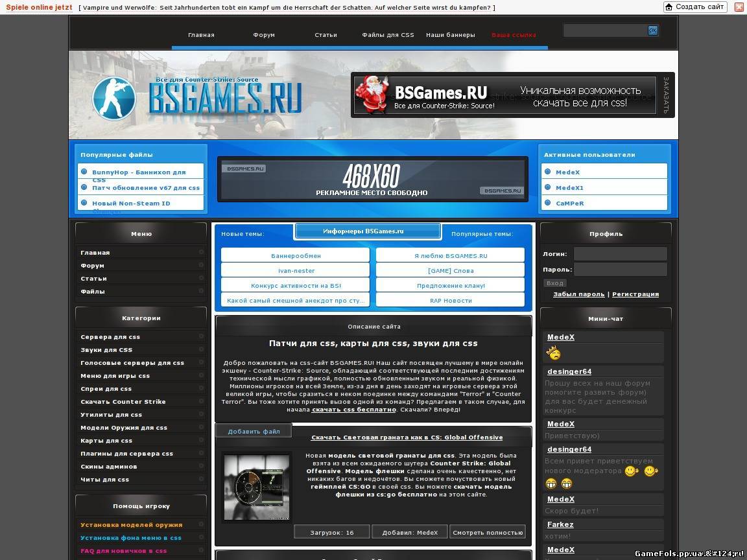Click the скачать css бесплатно link
Viewport: 747px width, 560px height.
354,410
